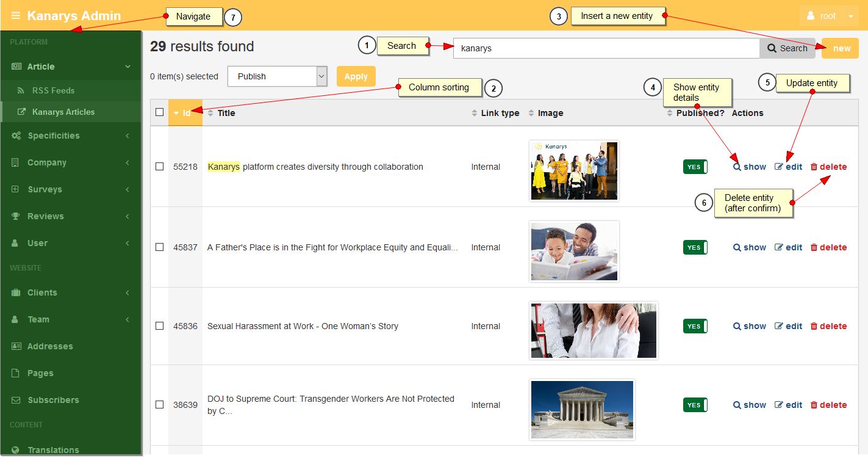
Task: Expand the Company menu chevron
Action: [x=127, y=162]
